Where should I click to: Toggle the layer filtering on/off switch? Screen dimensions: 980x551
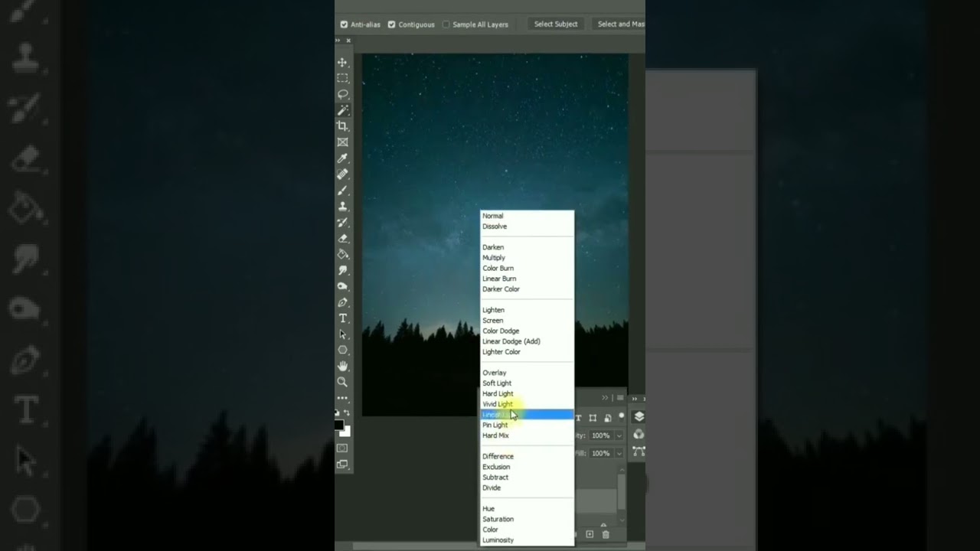tap(621, 416)
